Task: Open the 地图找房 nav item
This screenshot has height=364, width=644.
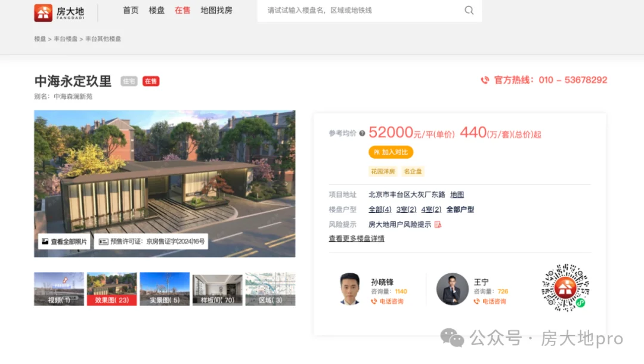Action: (x=216, y=10)
